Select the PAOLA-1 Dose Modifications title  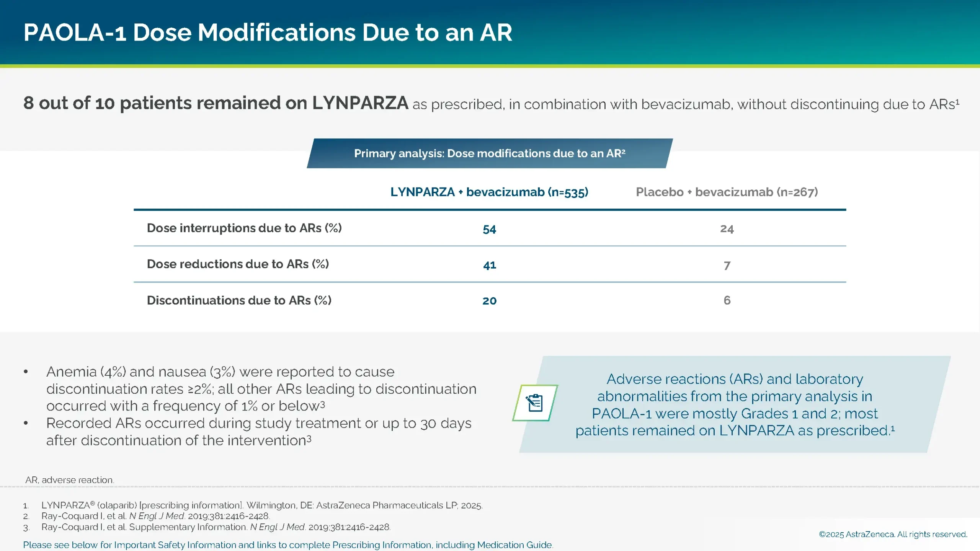268,33
